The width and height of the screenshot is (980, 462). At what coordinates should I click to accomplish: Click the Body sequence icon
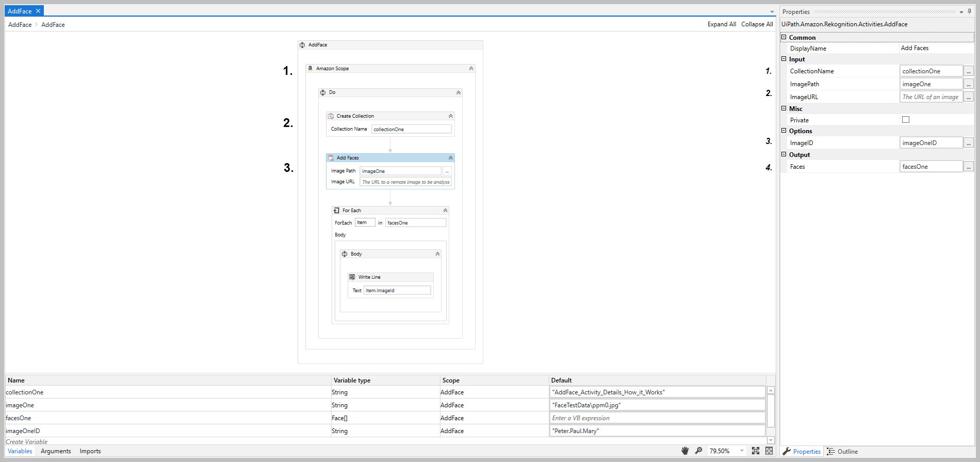[345, 254]
